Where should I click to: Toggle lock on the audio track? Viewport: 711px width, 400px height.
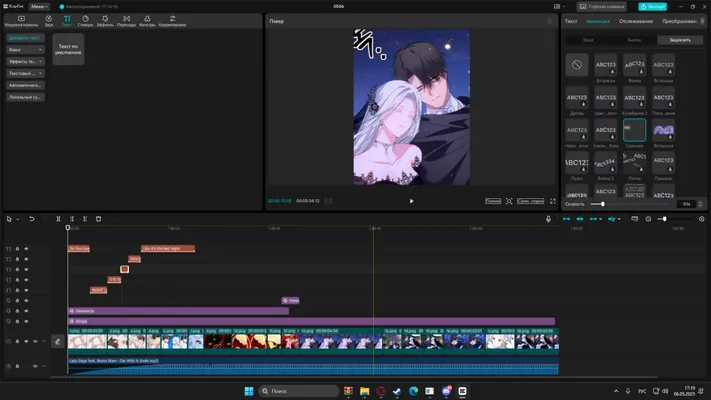pos(17,366)
